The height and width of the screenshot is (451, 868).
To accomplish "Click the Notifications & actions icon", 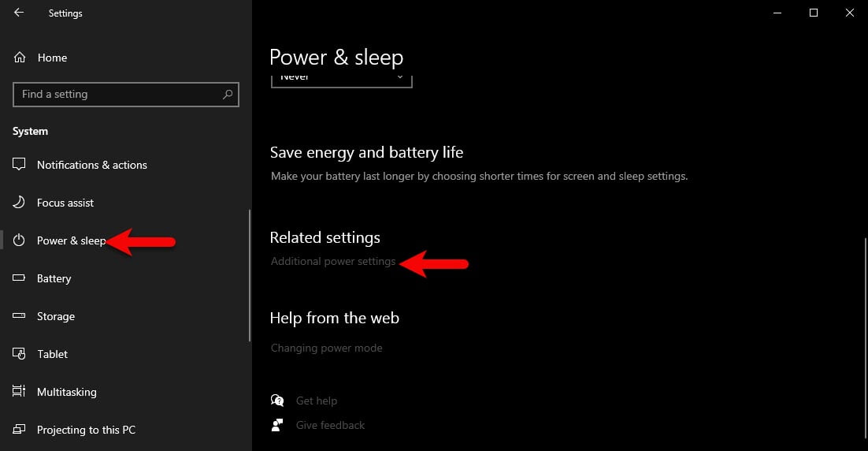I will (19, 164).
